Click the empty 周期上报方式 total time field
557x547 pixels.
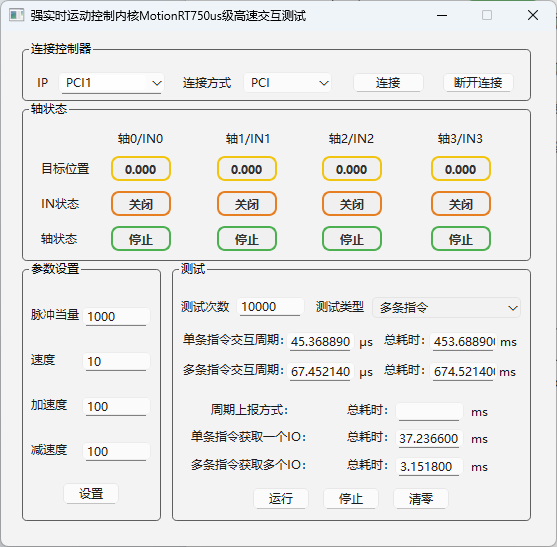[429, 412]
